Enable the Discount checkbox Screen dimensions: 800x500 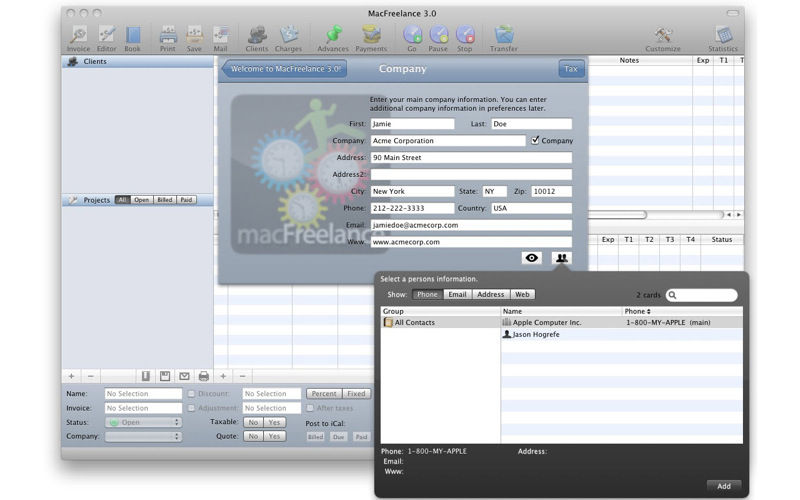[191, 393]
